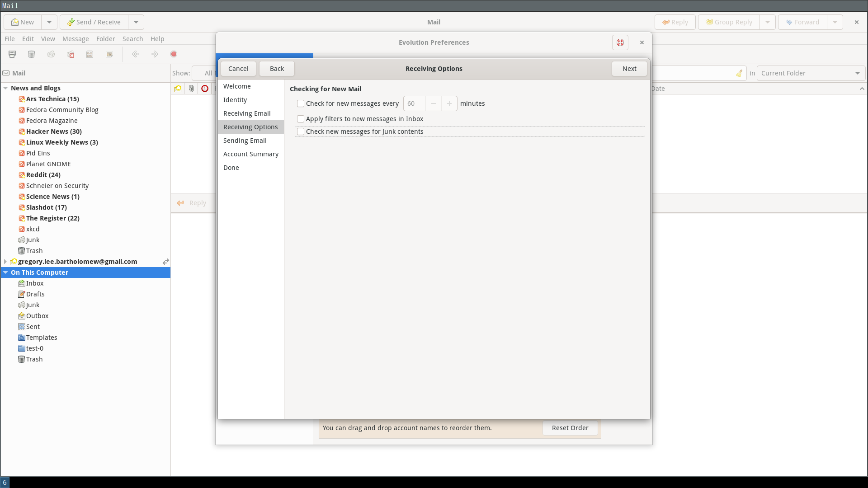Click the not-junk toolbar icon
The height and width of the screenshot is (488, 868).
71,54
